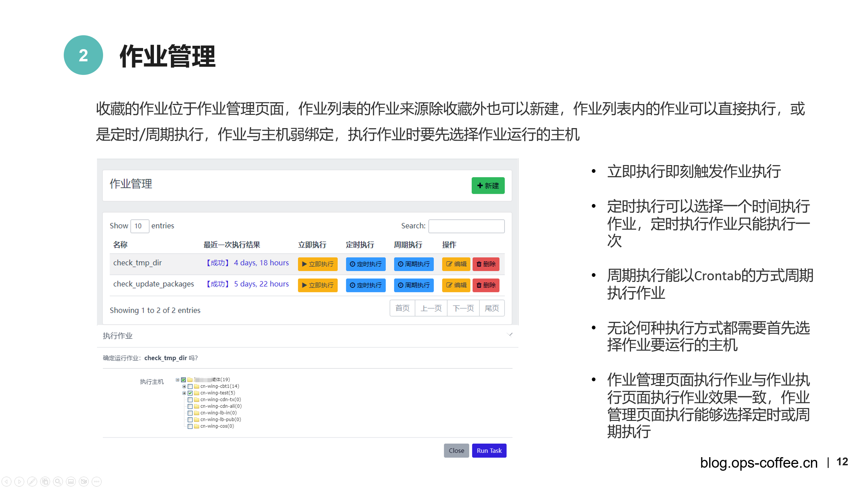868x488 pixels.
Task: Click the green 新建 button
Action: click(488, 185)
